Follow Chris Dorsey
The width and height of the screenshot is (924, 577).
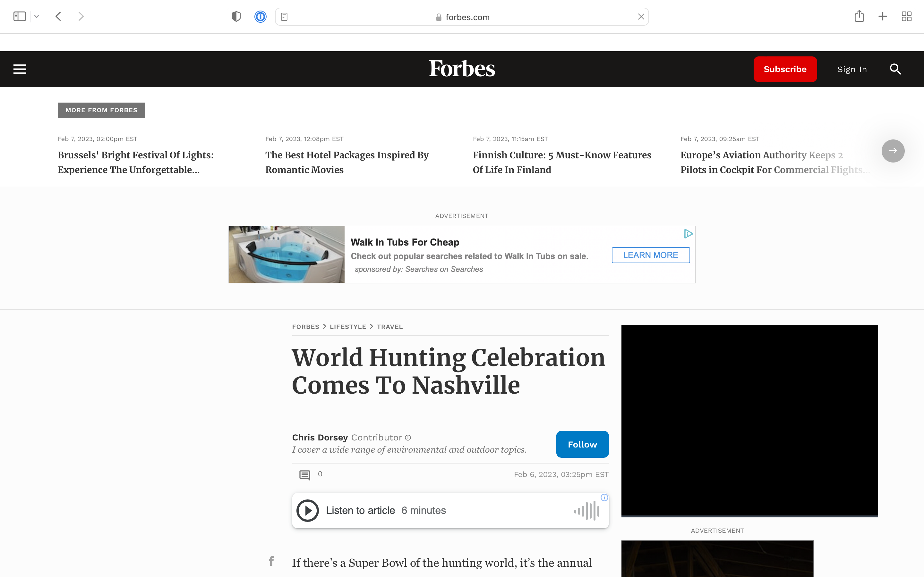[582, 444]
